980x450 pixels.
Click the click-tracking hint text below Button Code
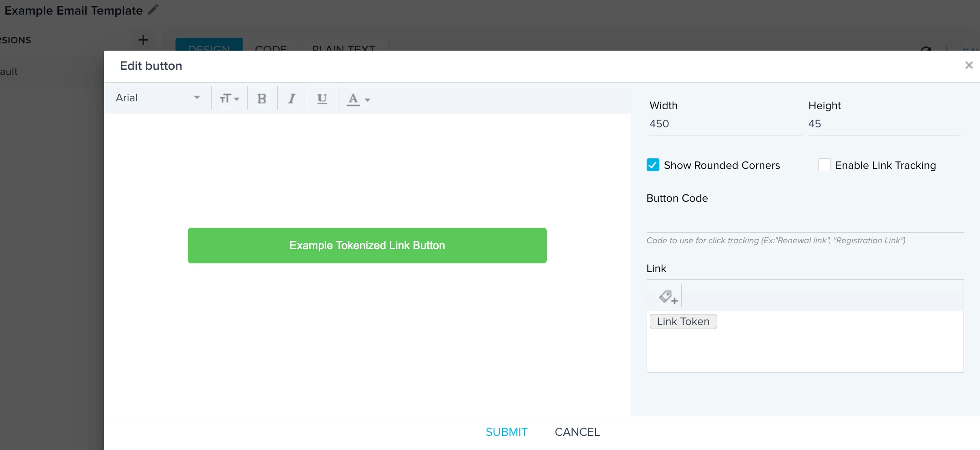776,241
